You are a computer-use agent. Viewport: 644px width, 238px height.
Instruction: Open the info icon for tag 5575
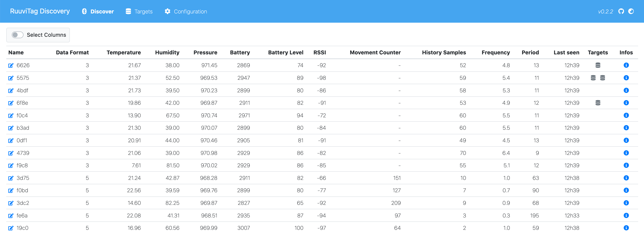point(626,78)
